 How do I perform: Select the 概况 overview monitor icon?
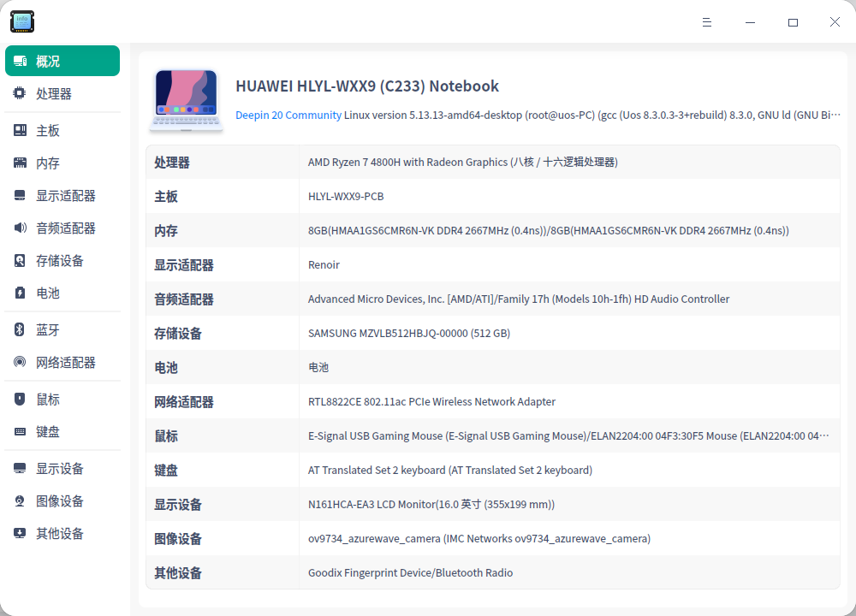coord(21,61)
